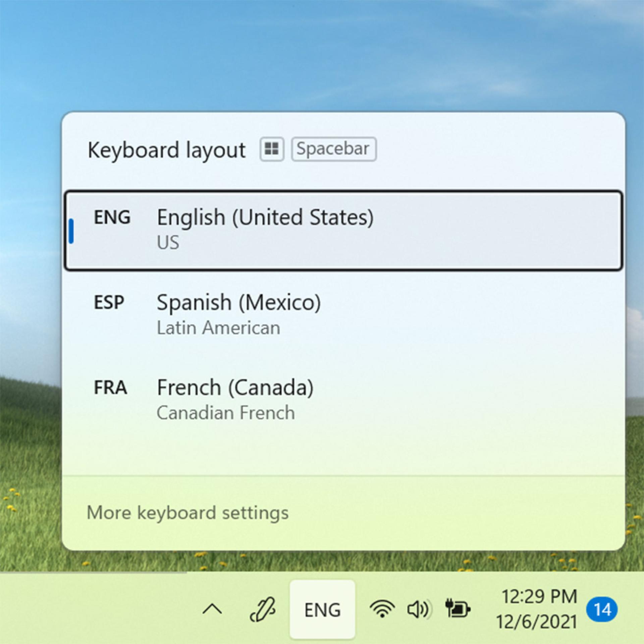Screen dimensions: 644x644
Task: Open the pen menu icon
Action: [x=263, y=609]
